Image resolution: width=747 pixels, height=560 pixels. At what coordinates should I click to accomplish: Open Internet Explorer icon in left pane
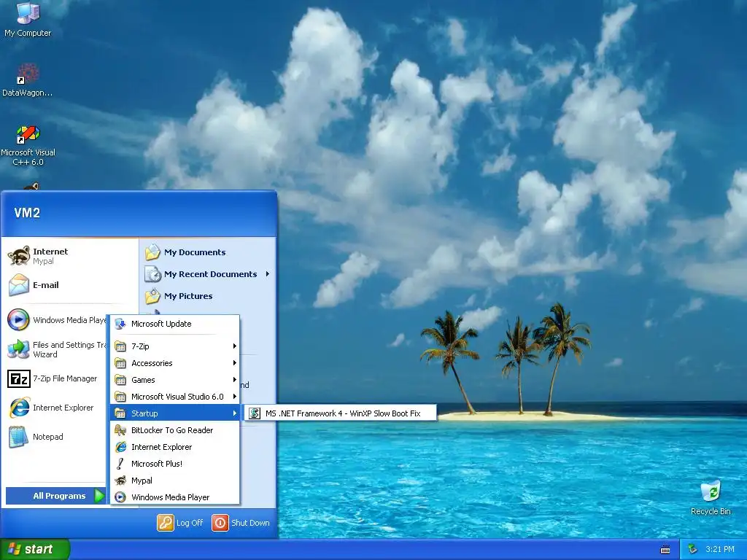(18, 408)
